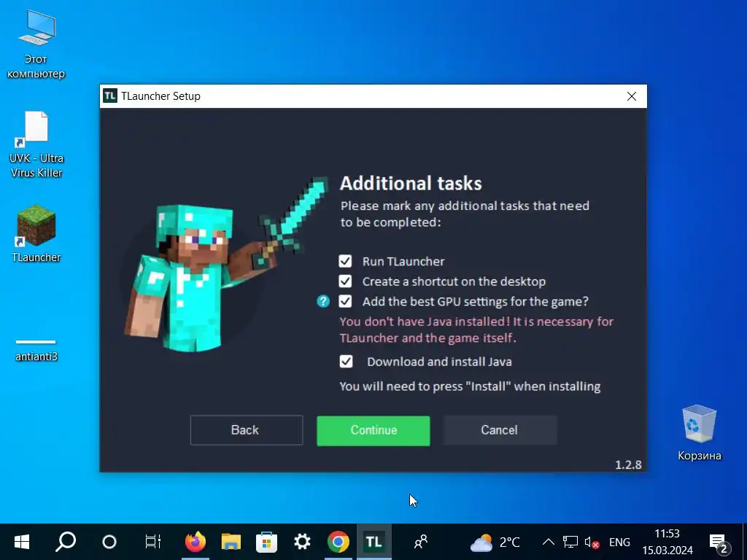Click the TL logo in the setup title bar
Viewport: 747px width, 560px height.
(x=110, y=96)
